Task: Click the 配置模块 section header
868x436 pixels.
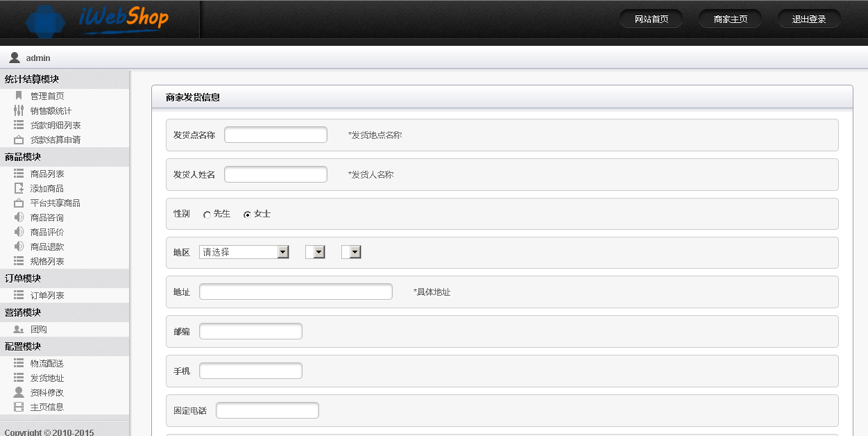Action: 65,346
